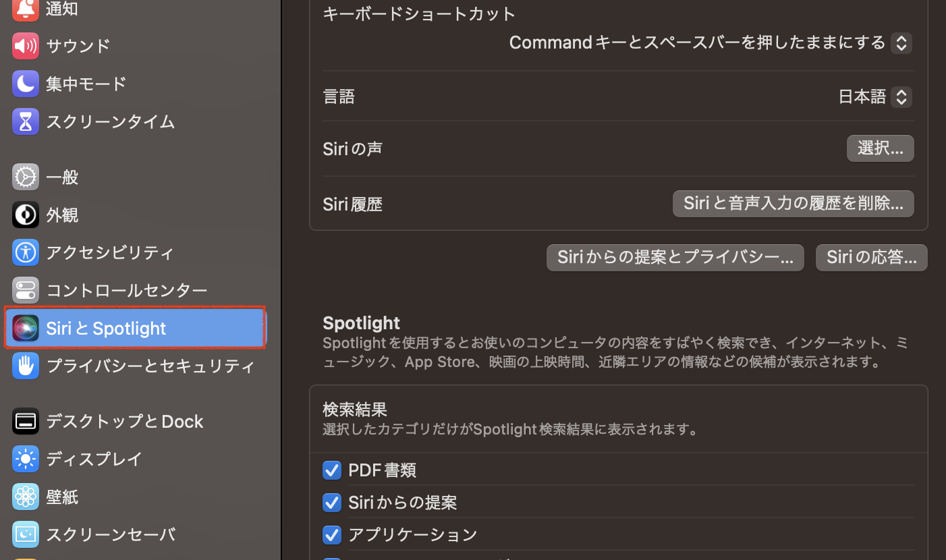Click Siriと音声入力の履歴を削除... button
946x560 pixels.
point(794,204)
